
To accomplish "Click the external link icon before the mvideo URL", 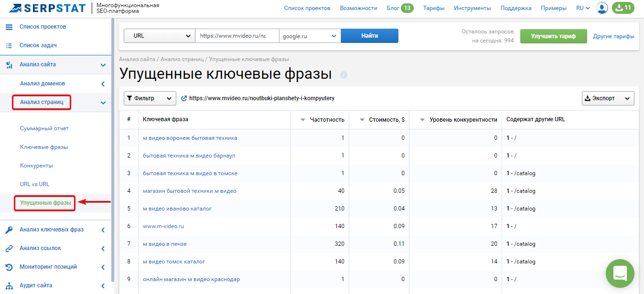I will point(184,98).
